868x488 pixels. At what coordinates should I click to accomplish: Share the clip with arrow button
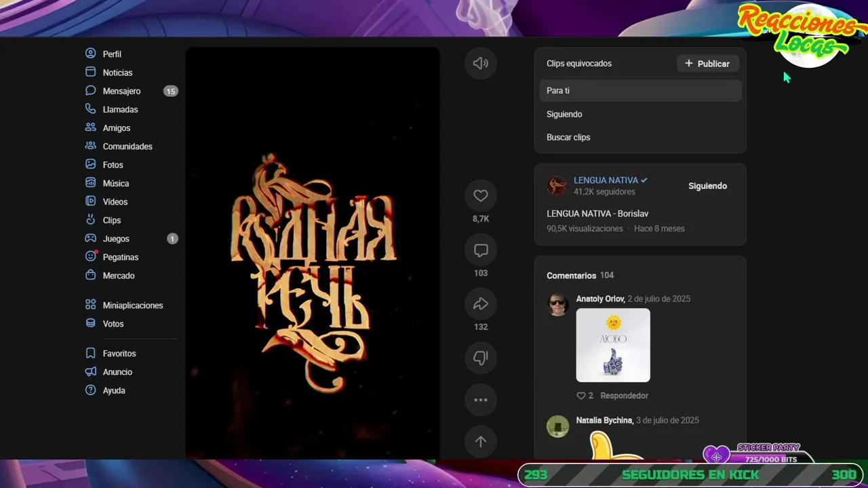[x=481, y=304]
